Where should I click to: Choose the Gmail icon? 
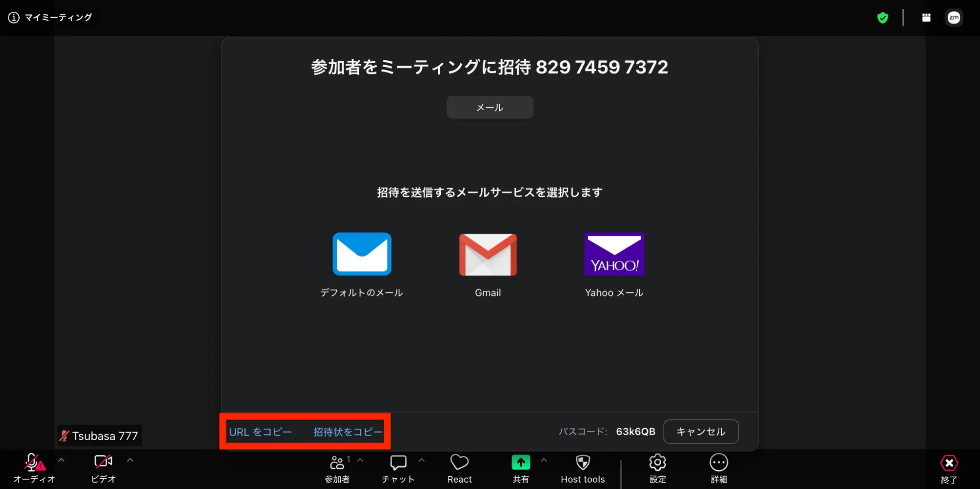488,254
